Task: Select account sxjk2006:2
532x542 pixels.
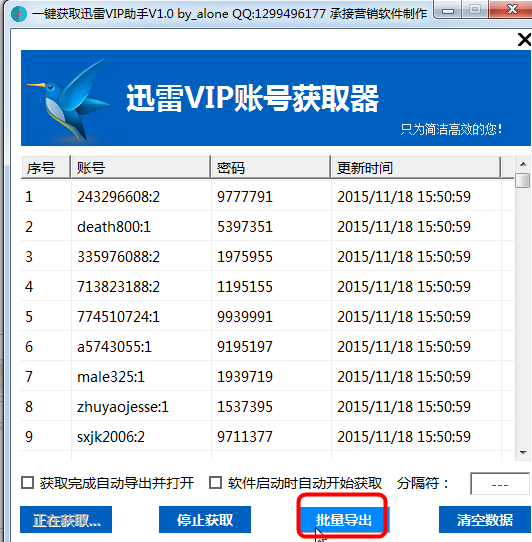Action: tap(111, 437)
